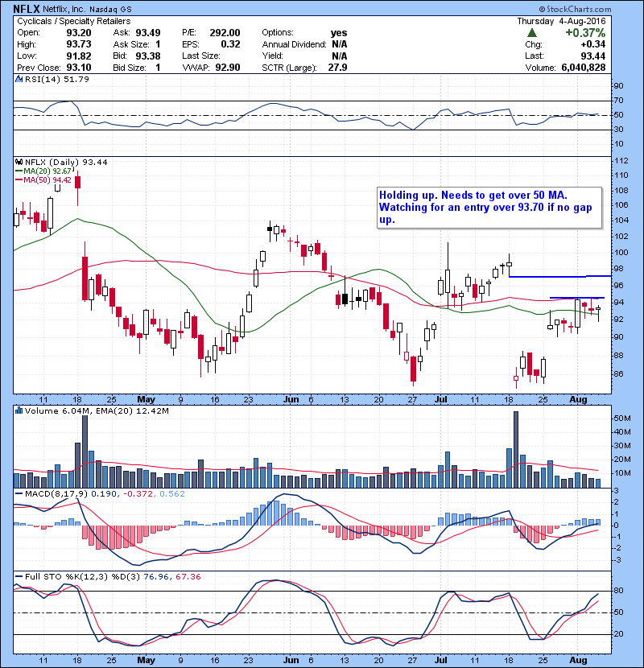Viewport: 644px width, 668px height.
Task: Click the tallest volume bar near July 18
Action: pos(516,449)
